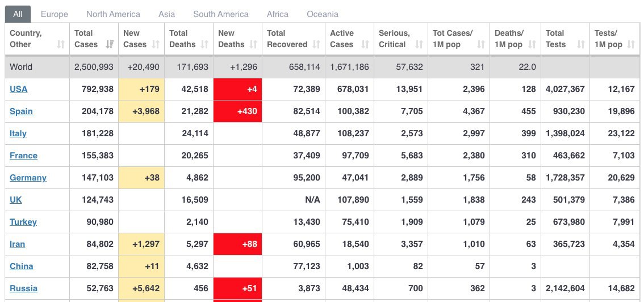Click Germany new cases +38 cell

[x=141, y=178]
